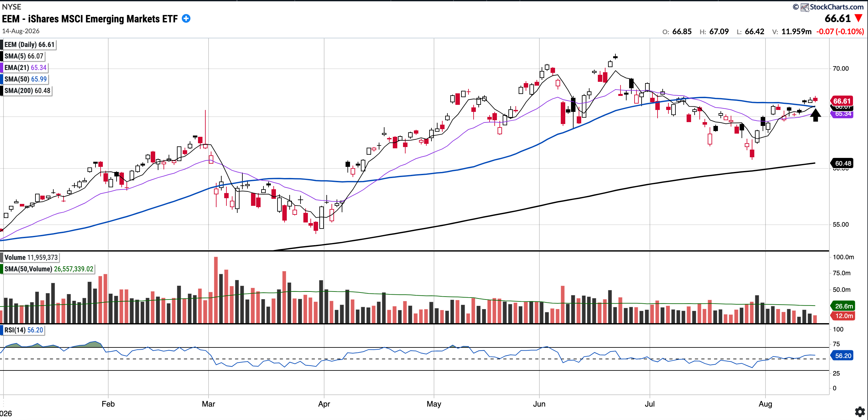Click the May label on the time axis
The height and width of the screenshot is (420, 868).
[434, 404]
